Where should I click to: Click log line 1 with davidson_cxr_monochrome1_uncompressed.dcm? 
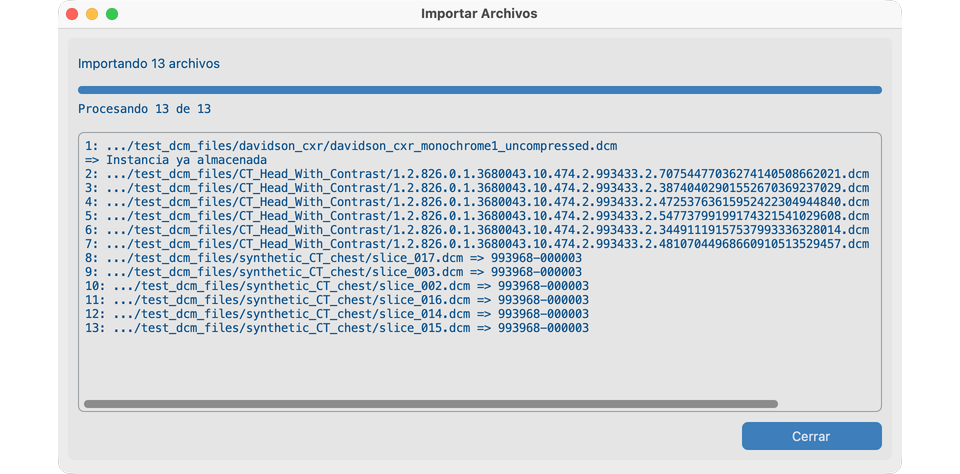(x=351, y=146)
